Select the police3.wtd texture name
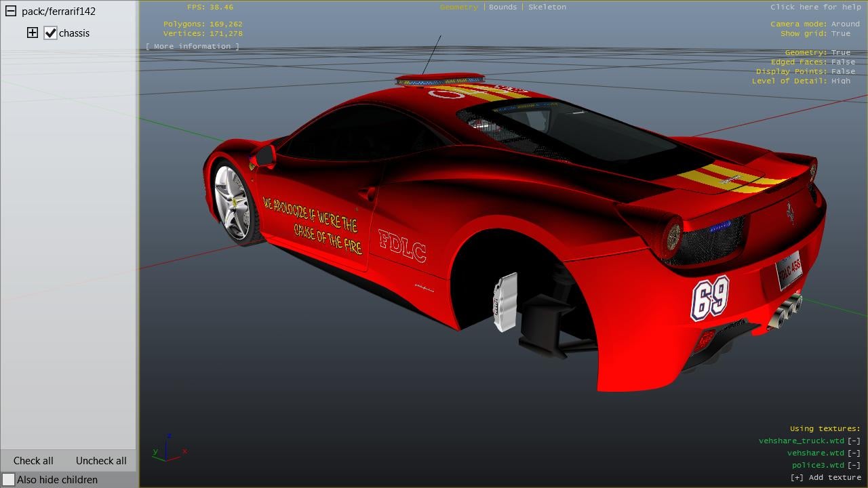This screenshot has width=868, height=488. coord(818,465)
